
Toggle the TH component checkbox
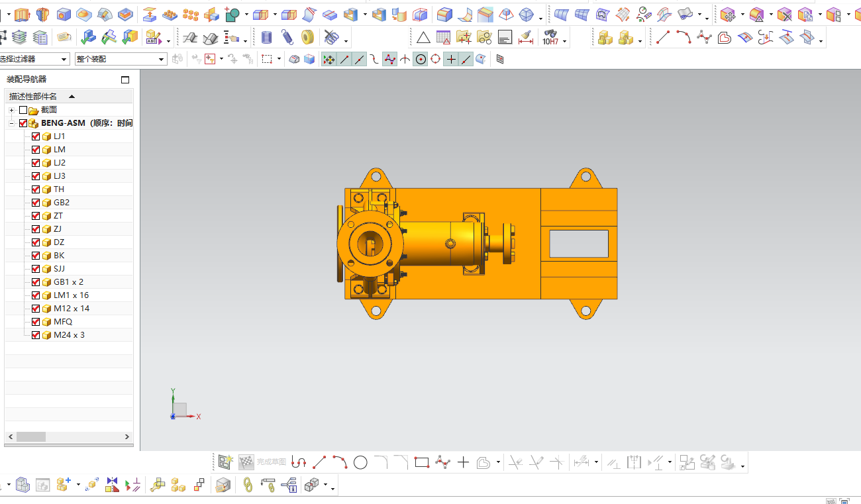(36, 189)
